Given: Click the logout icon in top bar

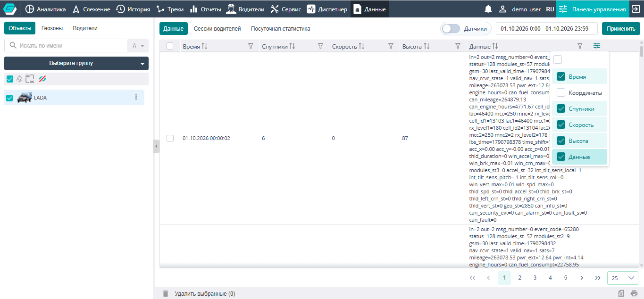Looking at the screenshot, I should (636, 9).
